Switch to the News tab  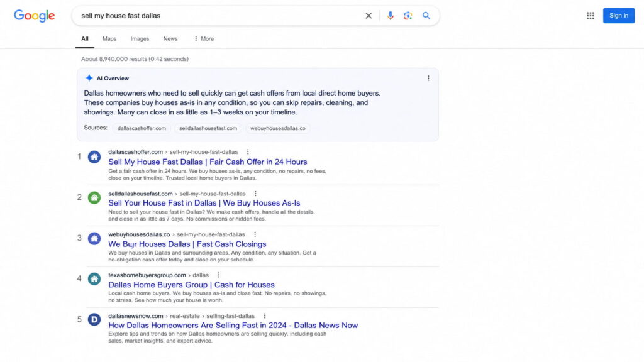pyautogui.click(x=170, y=39)
